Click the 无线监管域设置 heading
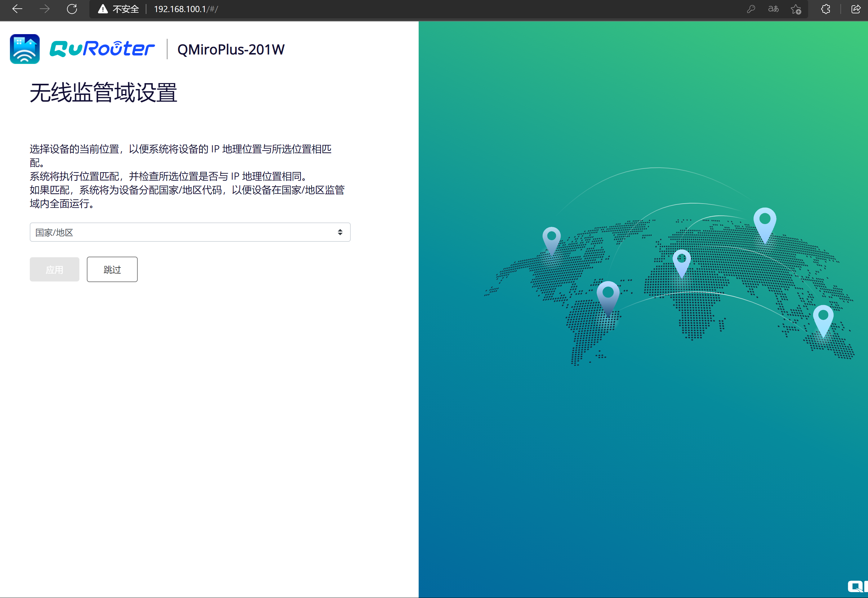The height and width of the screenshot is (598, 868). (x=103, y=92)
